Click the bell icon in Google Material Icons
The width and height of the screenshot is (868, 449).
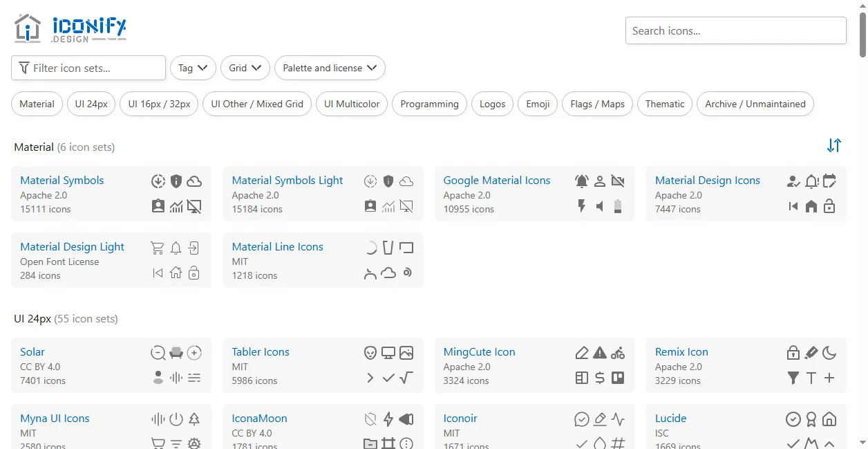(582, 181)
